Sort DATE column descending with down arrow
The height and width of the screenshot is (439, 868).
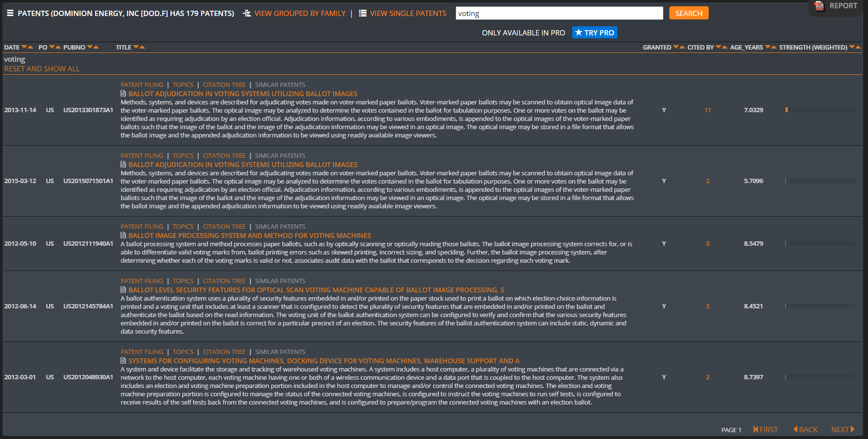[x=24, y=47]
